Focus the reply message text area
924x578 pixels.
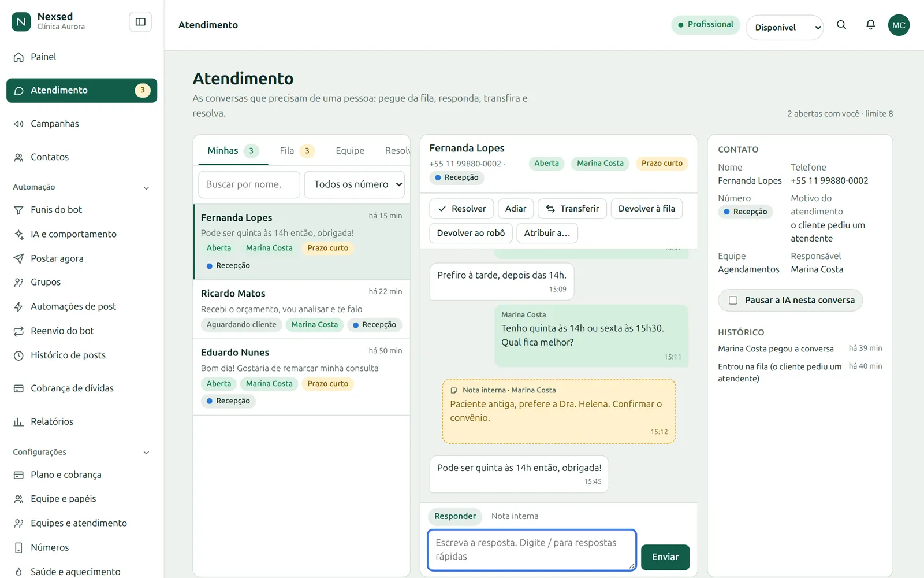pyautogui.click(x=532, y=550)
